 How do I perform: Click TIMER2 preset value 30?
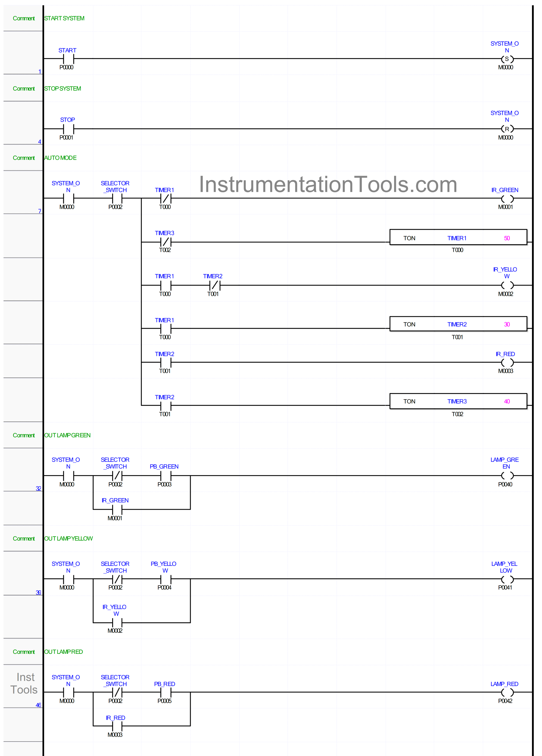[x=507, y=324]
